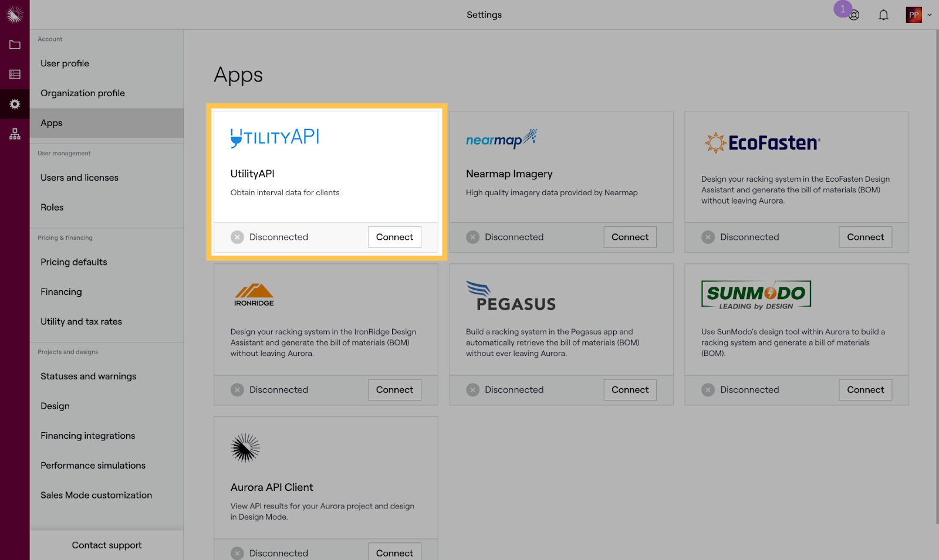Click the help support icon with badge
939x560 pixels.
pos(854,15)
